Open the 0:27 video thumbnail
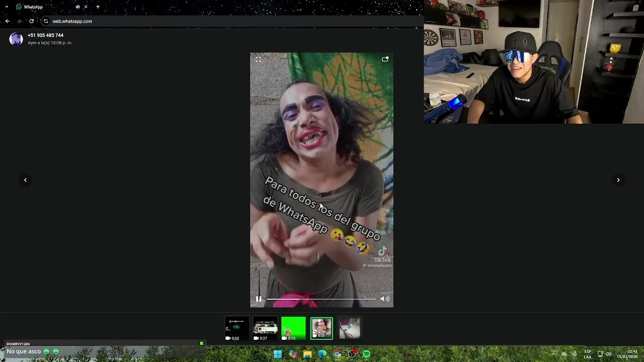The width and height of the screenshot is (644, 362). [265, 329]
